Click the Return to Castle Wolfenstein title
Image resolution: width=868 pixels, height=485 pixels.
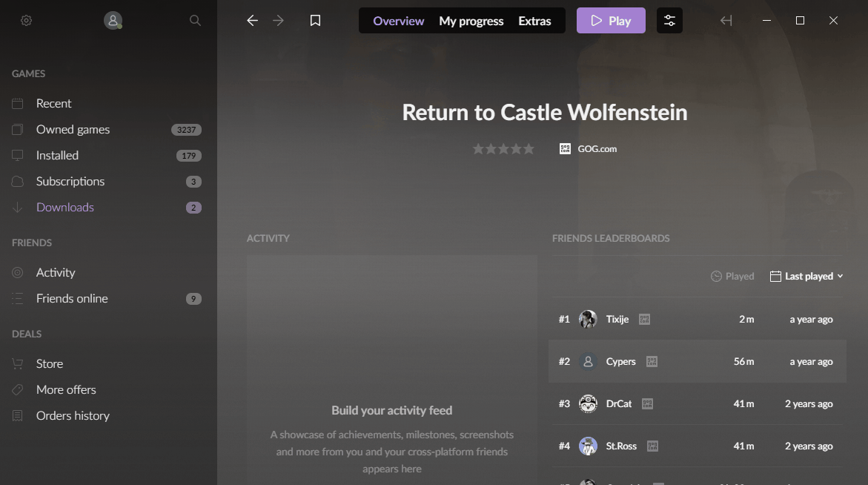[x=545, y=113]
